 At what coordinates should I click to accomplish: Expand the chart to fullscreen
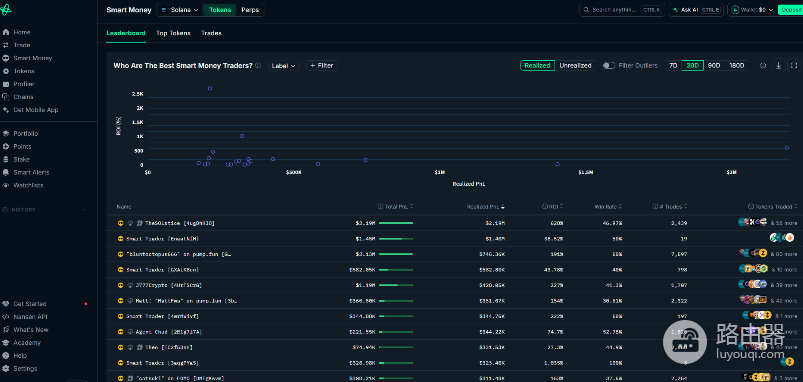click(794, 66)
